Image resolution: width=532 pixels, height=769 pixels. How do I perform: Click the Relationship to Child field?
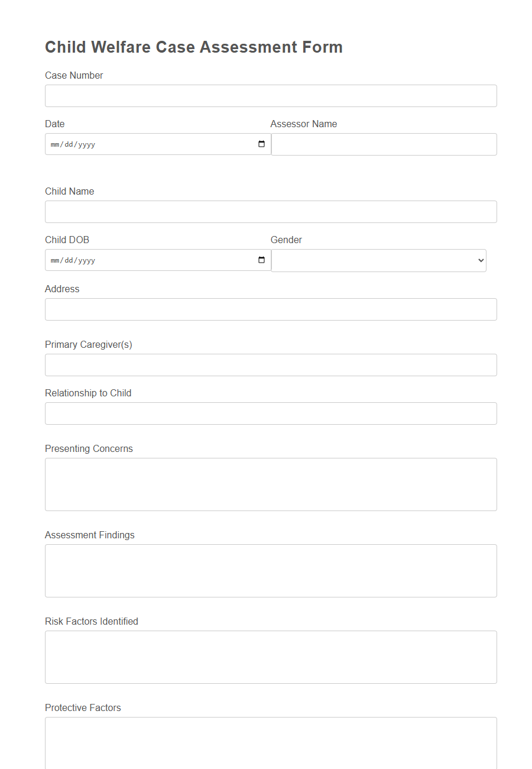(x=271, y=413)
